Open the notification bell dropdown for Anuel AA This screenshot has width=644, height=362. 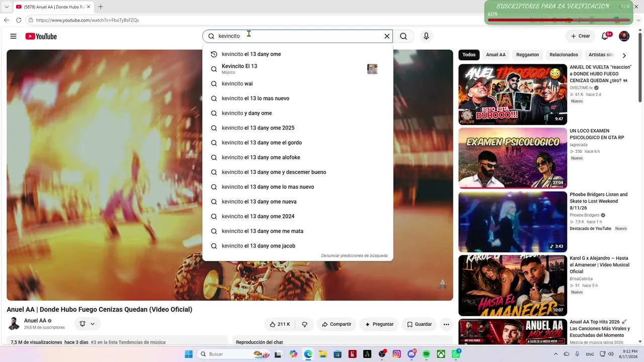pos(87,324)
